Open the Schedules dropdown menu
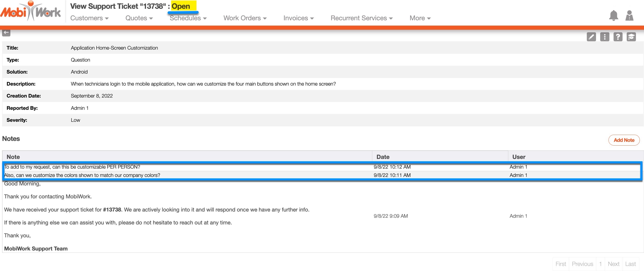Image resolution: width=644 pixels, height=274 pixels. pyautogui.click(x=188, y=18)
